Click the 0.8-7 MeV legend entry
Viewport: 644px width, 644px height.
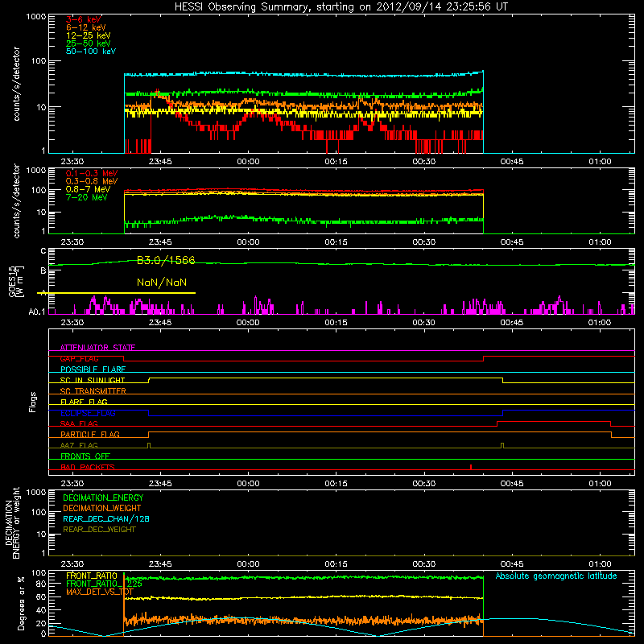88,189
